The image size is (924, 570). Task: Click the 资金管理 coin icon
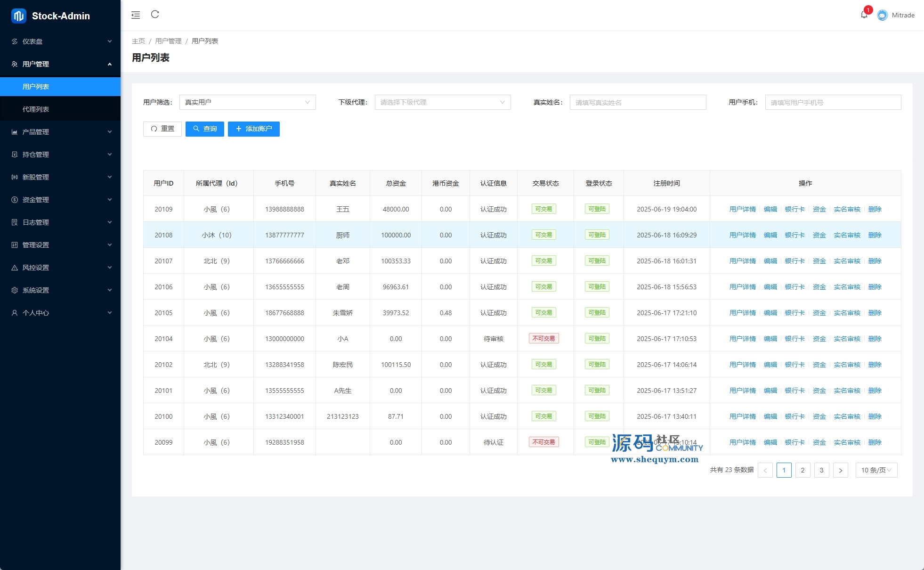tap(15, 200)
